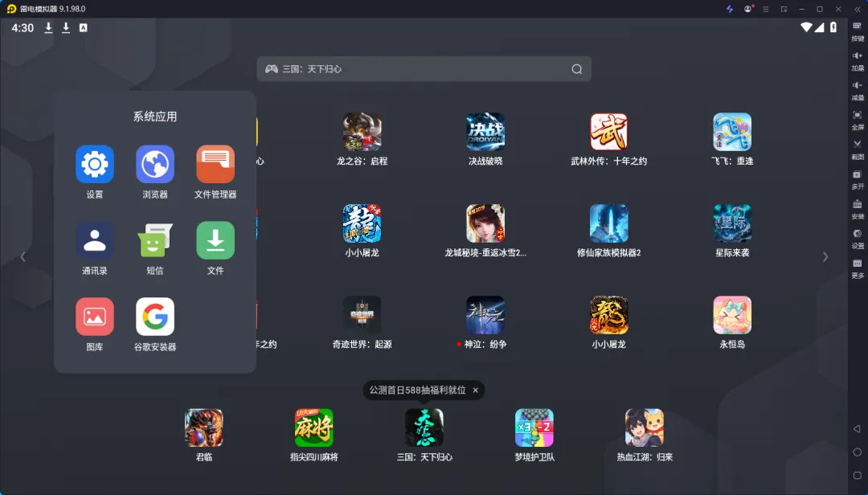The height and width of the screenshot is (495, 868).
Task: Collapse the right sidebar with double chevron
Action: pos(858,10)
